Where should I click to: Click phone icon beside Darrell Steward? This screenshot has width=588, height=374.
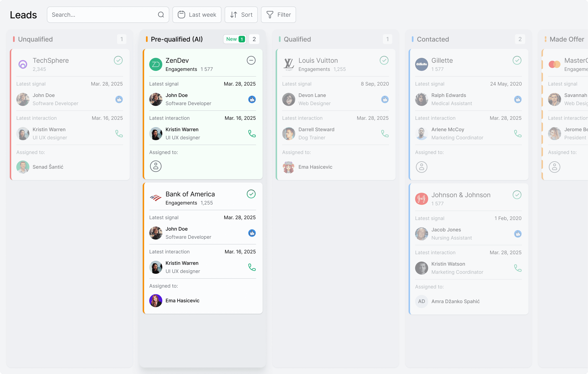click(x=385, y=133)
